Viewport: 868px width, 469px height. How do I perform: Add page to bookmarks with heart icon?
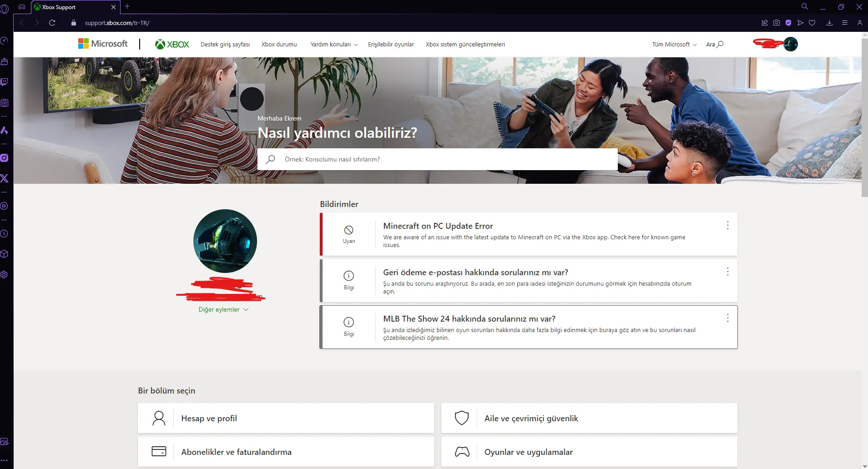[812, 23]
